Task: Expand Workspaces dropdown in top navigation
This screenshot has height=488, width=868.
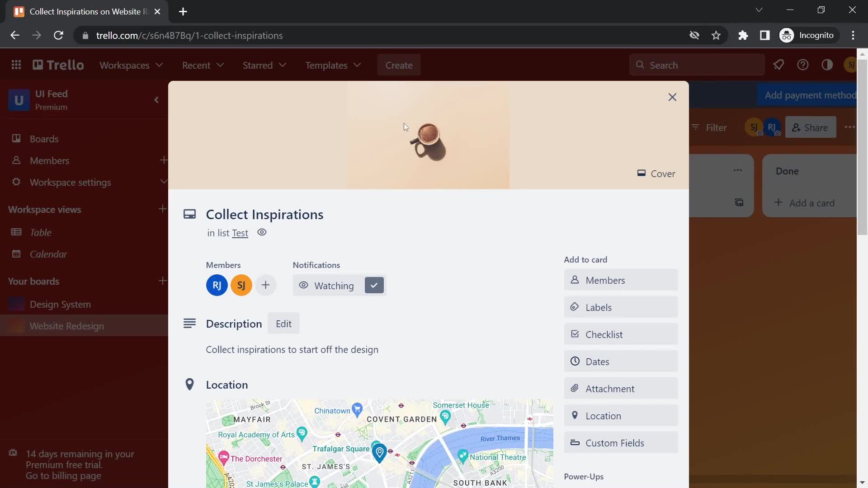Action: pos(132,65)
